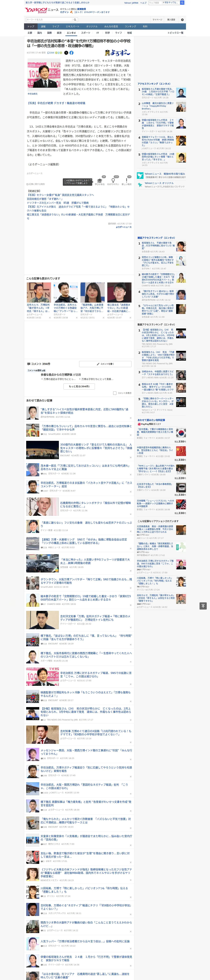Open 【写真】辛坊氏が絶賛 link

tap(56, 103)
